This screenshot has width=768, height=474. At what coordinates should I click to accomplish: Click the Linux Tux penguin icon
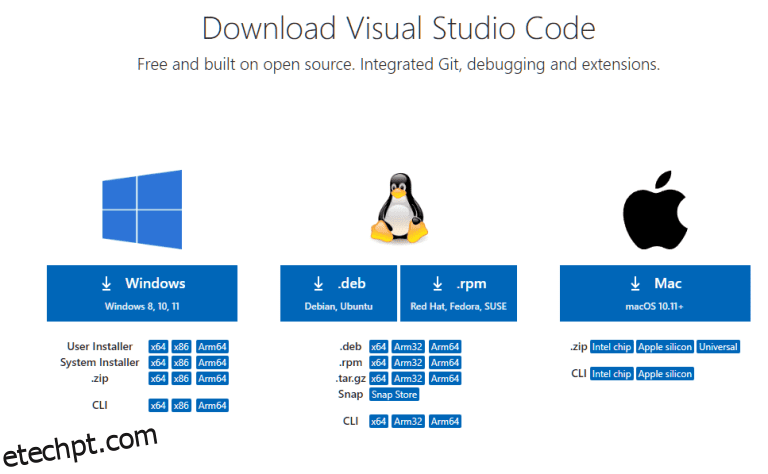[x=399, y=208]
